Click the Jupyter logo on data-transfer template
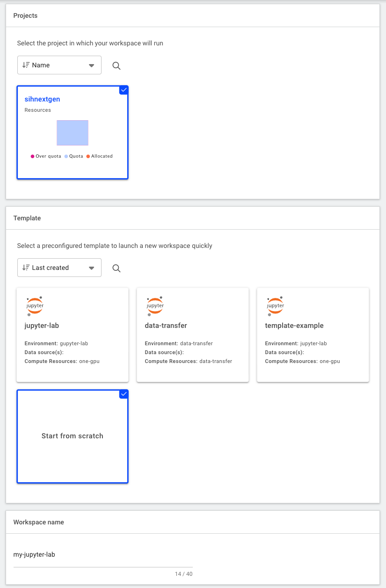Viewport: 386px width, 588px height. pos(155,305)
